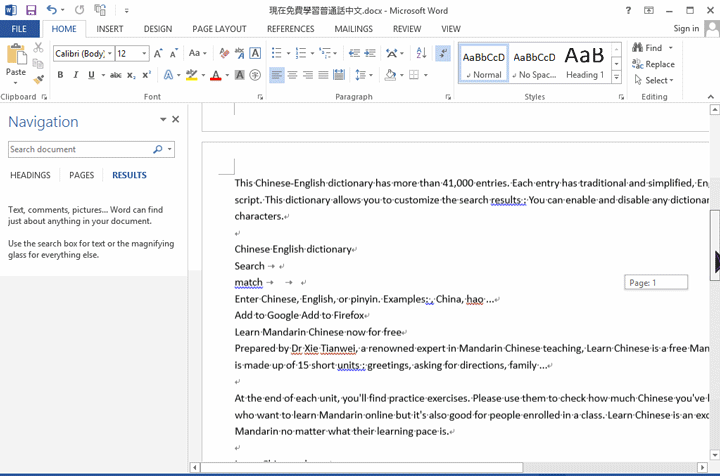Open the FILE tab
The height and width of the screenshot is (476, 720).
coord(19,29)
